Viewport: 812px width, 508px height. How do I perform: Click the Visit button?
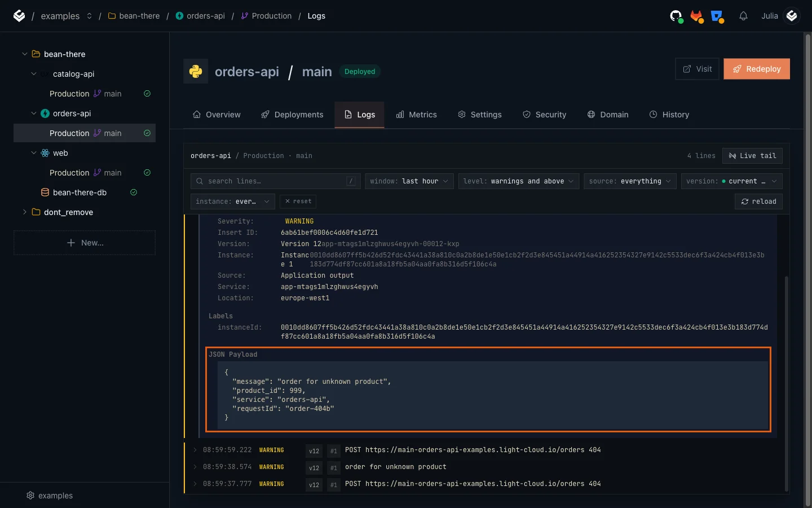tap(697, 69)
